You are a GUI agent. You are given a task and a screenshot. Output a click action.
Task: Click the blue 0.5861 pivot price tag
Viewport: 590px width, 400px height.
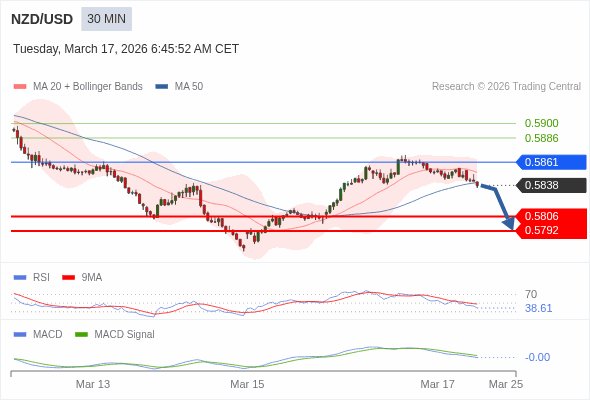click(x=551, y=162)
